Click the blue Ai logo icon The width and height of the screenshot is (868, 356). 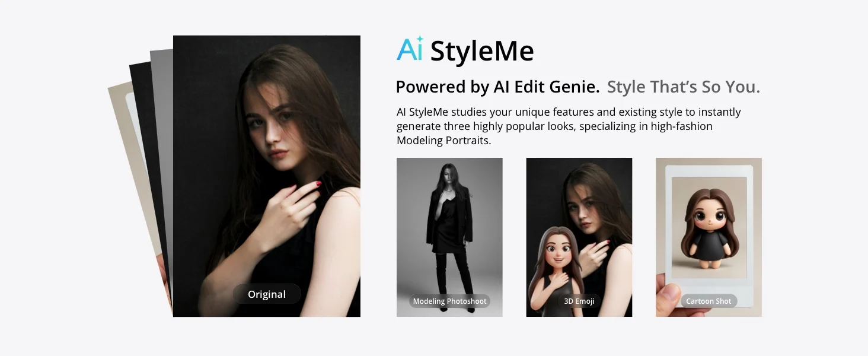click(410, 49)
